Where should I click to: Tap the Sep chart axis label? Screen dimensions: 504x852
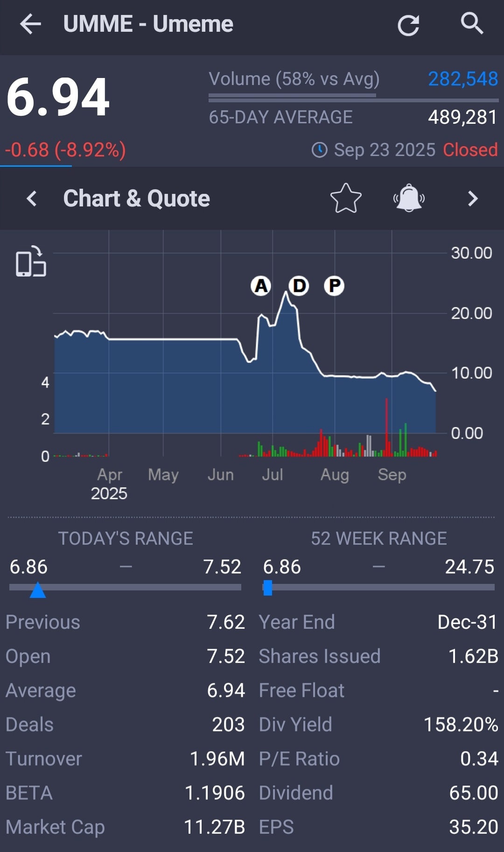(392, 475)
